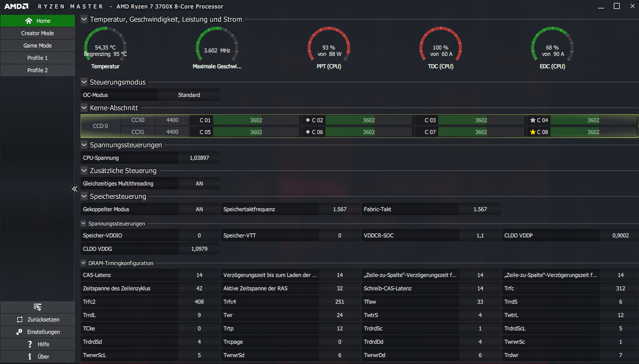Click the CCX0 4400 value
This screenshot has width=639, height=364.
(173, 120)
